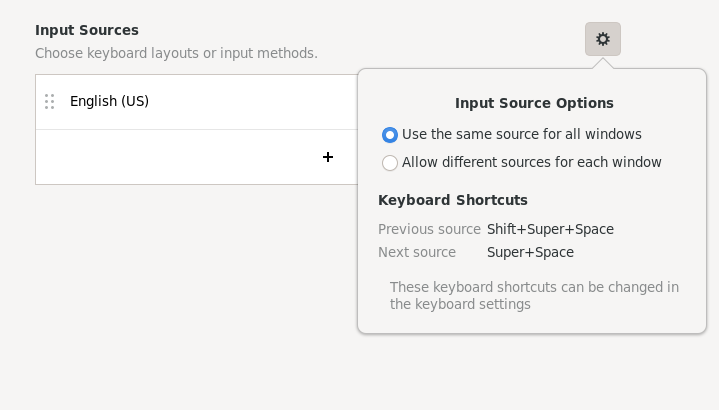
Task: Click the Super+Space shortcut value
Action: (x=530, y=252)
